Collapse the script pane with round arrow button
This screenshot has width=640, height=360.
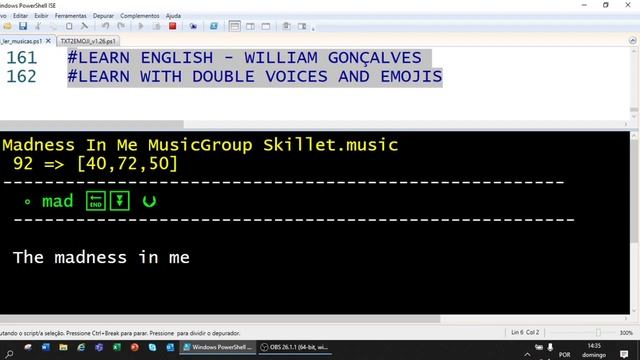click(632, 40)
